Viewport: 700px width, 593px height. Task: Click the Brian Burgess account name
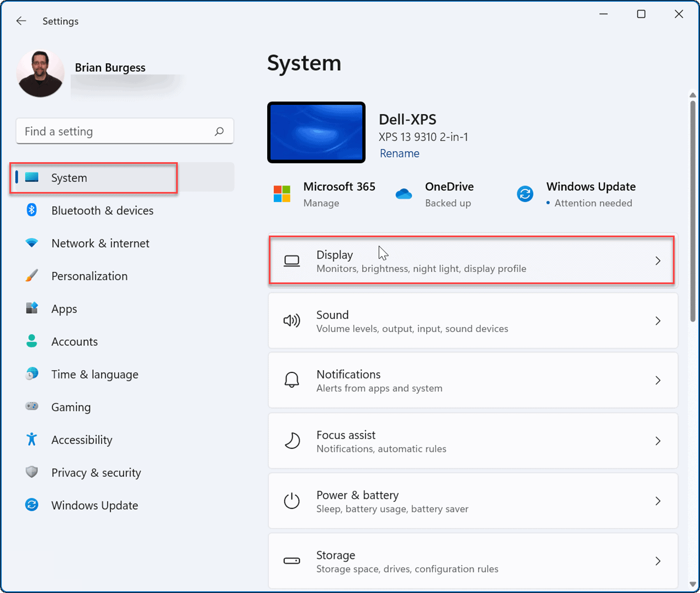[x=110, y=67]
